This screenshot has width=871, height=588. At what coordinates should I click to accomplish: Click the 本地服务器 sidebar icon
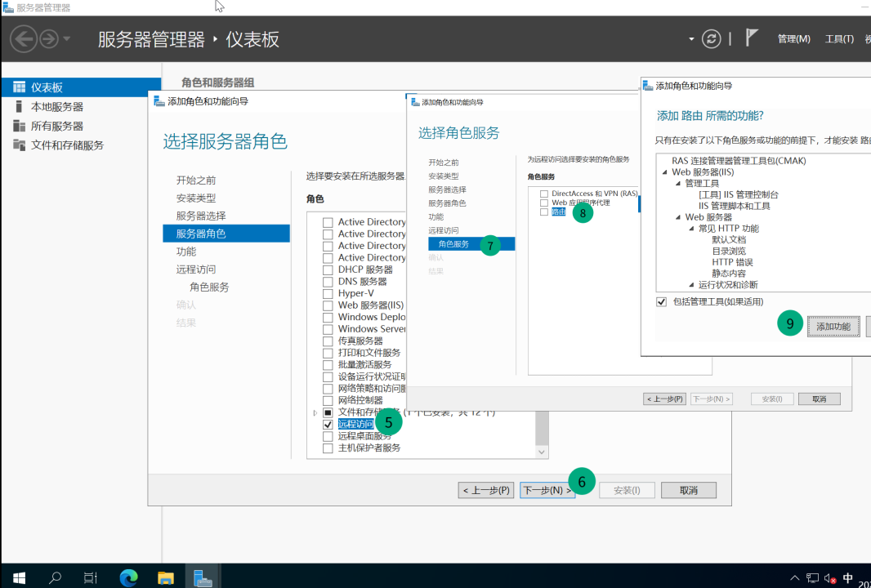coord(19,107)
